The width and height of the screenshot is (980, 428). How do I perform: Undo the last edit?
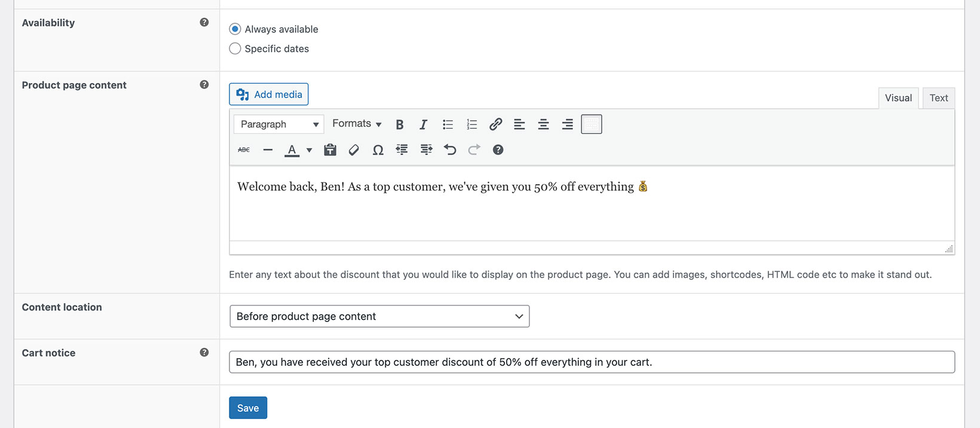450,150
